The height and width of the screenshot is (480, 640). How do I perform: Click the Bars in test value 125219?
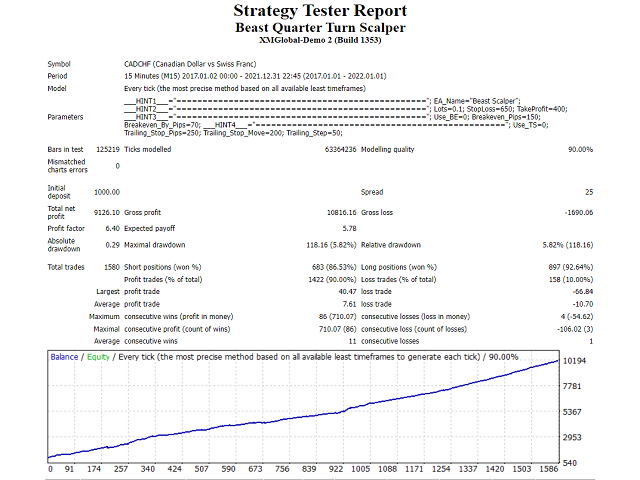tap(108, 149)
